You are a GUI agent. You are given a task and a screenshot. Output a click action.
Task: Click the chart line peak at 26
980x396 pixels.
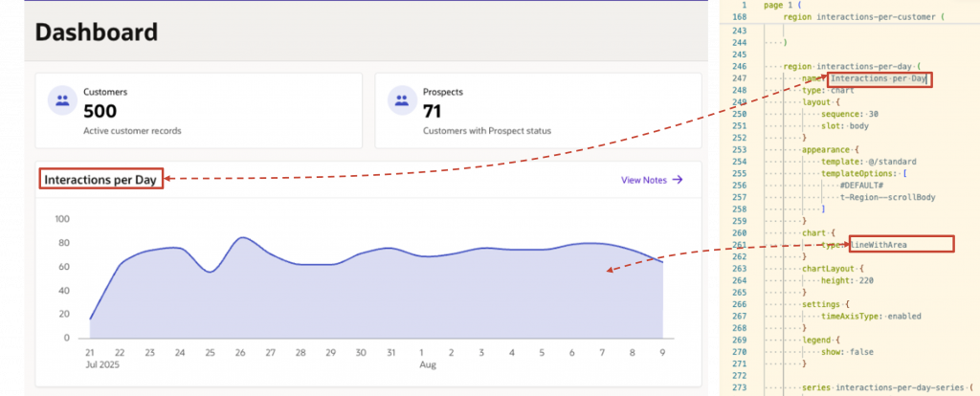pyautogui.click(x=242, y=237)
